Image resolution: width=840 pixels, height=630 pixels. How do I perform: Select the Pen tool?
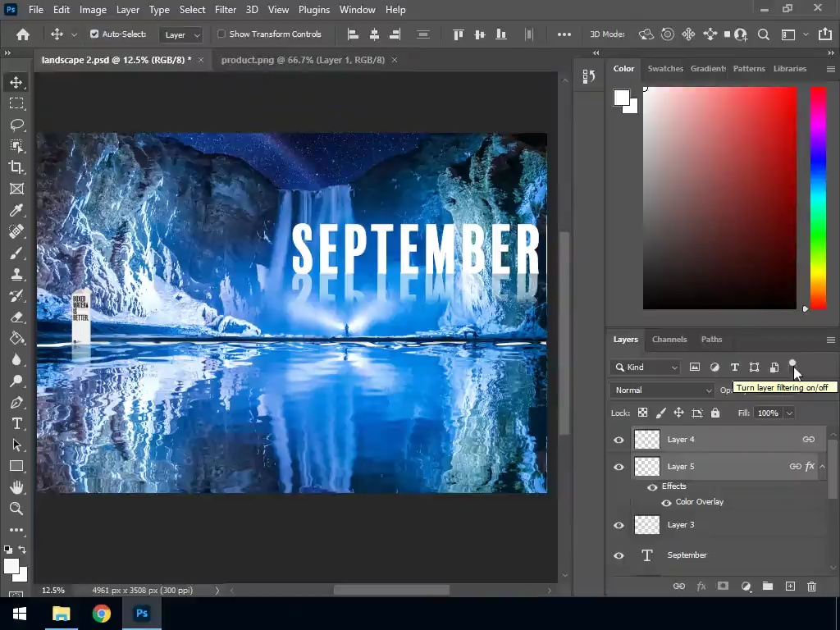(x=16, y=402)
